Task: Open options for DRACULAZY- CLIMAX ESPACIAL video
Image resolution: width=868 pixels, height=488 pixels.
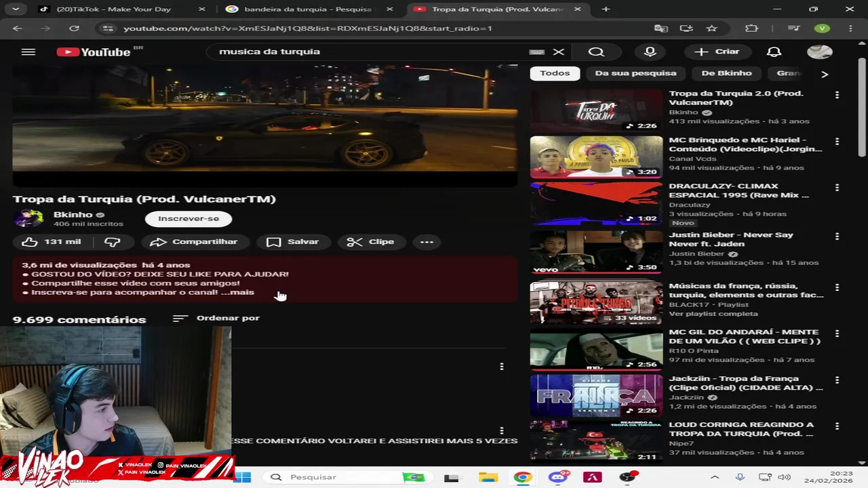Action: coord(837,187)
